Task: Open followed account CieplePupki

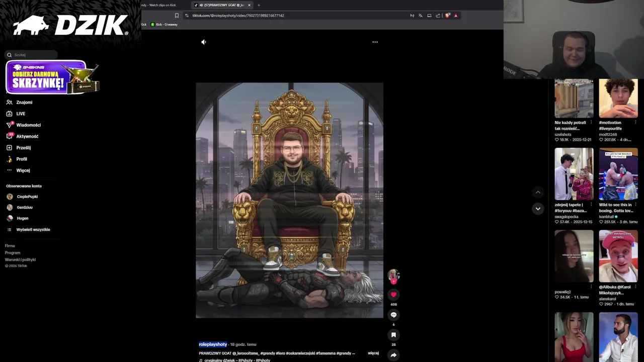Action: [x=22, y=197]
